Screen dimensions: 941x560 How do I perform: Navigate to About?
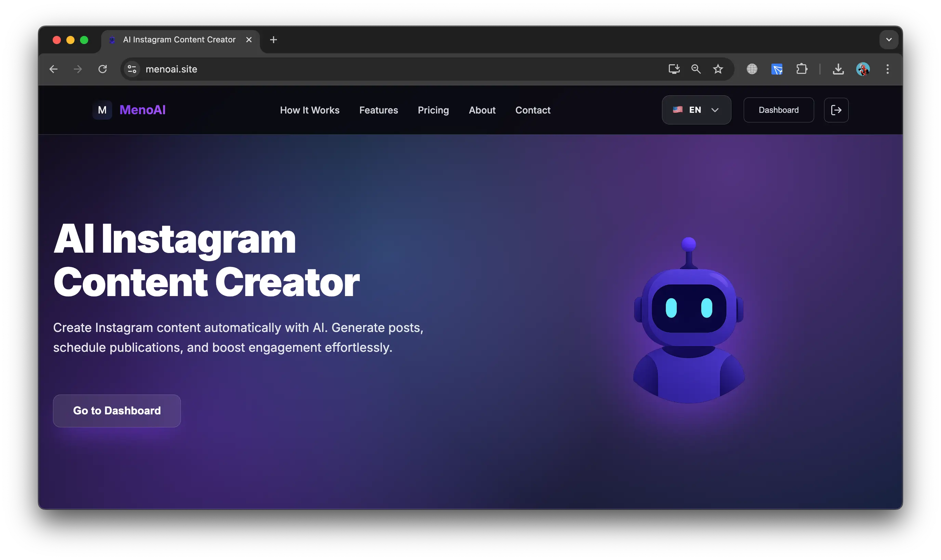point(482,110)
